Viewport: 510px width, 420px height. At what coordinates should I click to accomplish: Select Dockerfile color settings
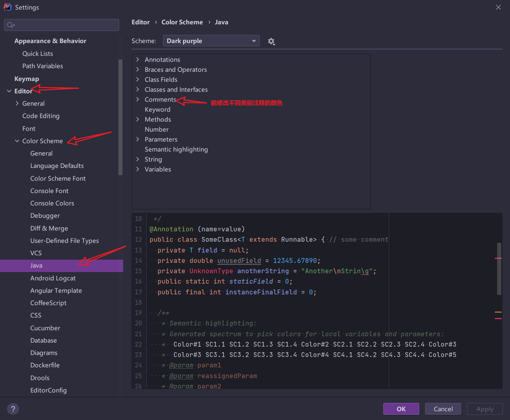click(45, 365)
